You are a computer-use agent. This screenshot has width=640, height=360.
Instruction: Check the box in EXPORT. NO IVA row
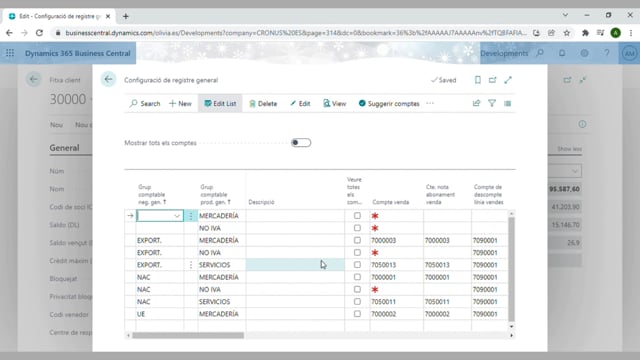tap(357, 252)
